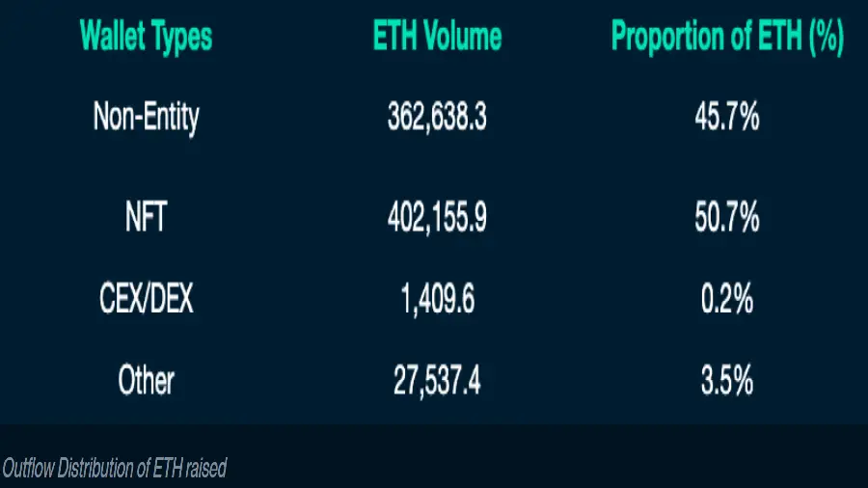The width and height of the screenshot is (868, 488).
Task: Click the Wallet Types column header
Action: pyautogui.click(x=146, y=37)
